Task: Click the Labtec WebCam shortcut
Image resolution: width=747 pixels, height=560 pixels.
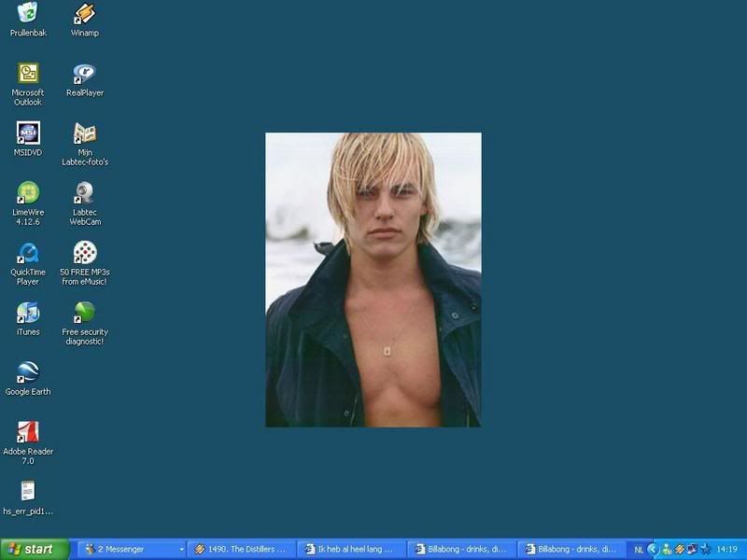Action: click(85, 193)
